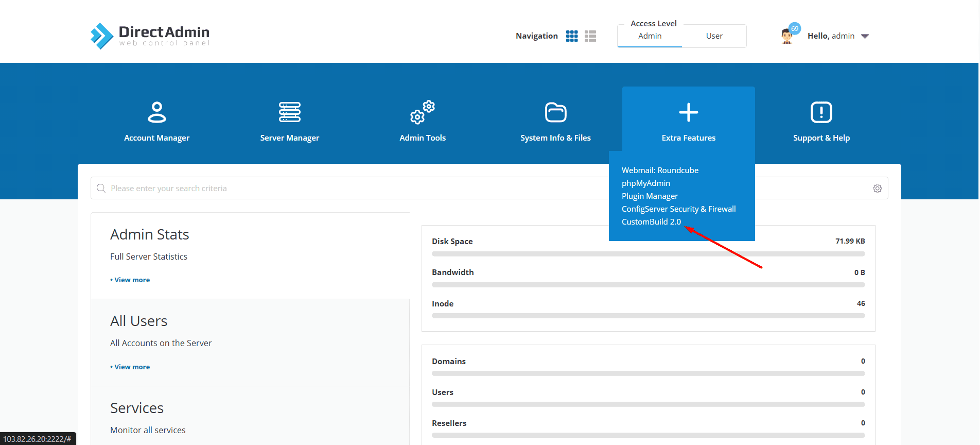Switch to list navigation view icon
The image size is (980, 445).
coord(590,36)
